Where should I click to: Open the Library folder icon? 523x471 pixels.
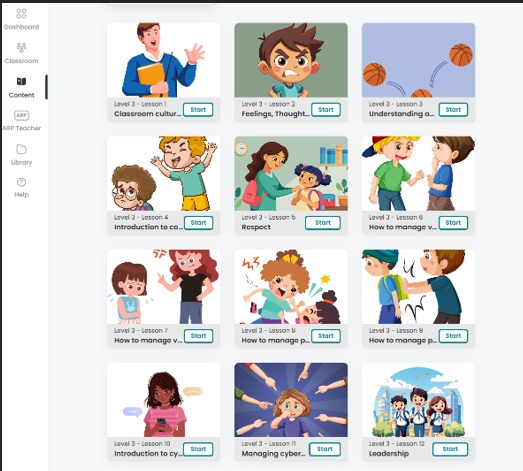point(21,149)
